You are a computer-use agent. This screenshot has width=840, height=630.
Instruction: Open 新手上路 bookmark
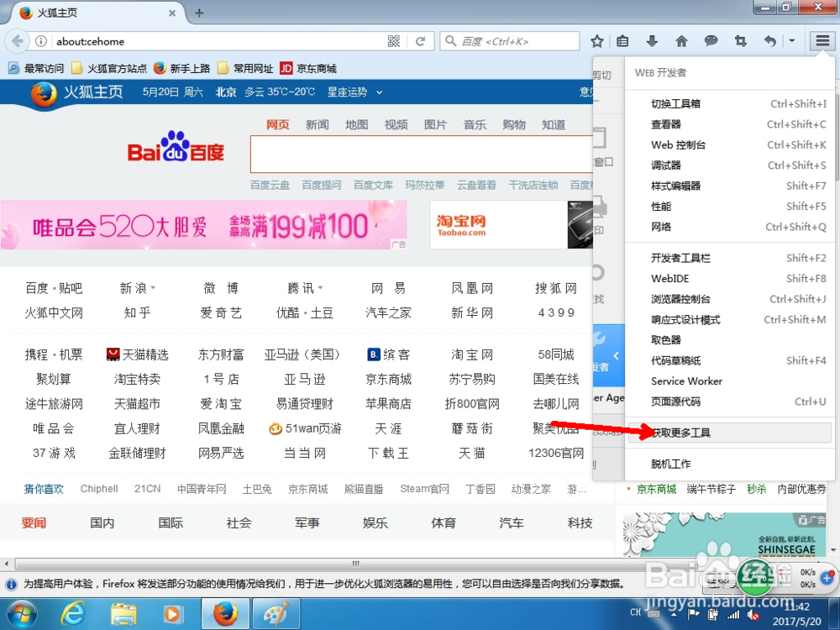point(182,68)
